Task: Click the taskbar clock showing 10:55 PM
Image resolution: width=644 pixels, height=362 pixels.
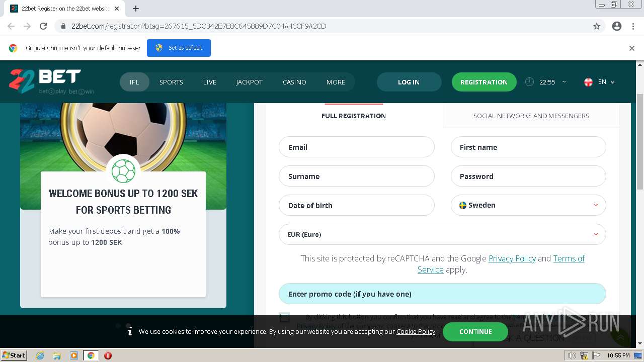Action: click(618, 355)
